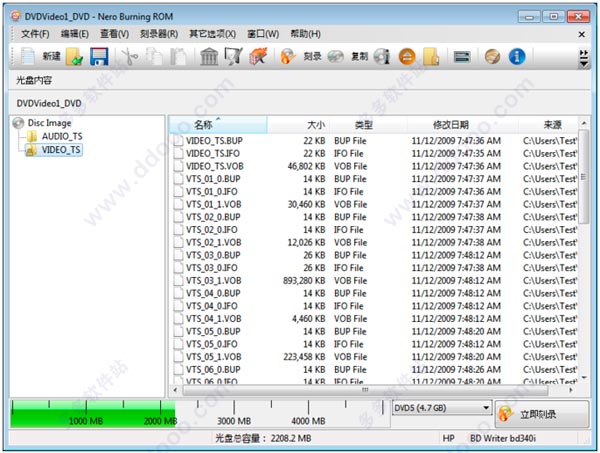Click the 新建 toolbar label
The width and height of the screenshot is (600, 453).
(51, 57)
